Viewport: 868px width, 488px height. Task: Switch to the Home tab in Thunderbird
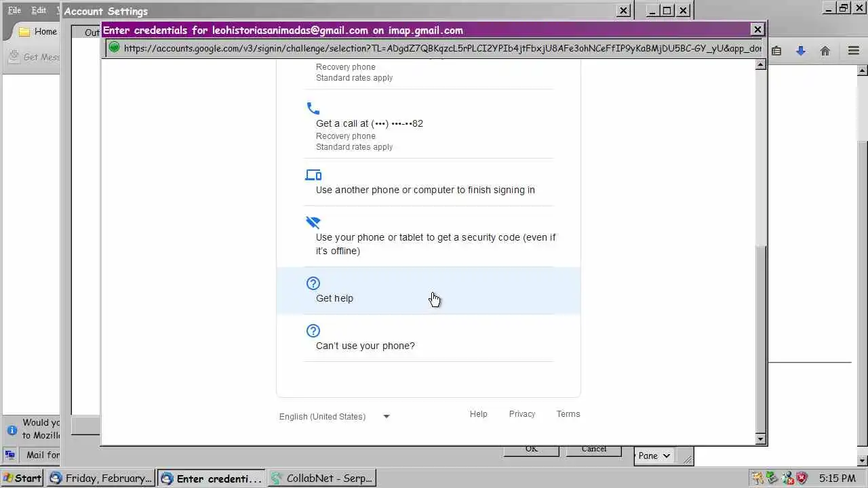pos(37,32)
